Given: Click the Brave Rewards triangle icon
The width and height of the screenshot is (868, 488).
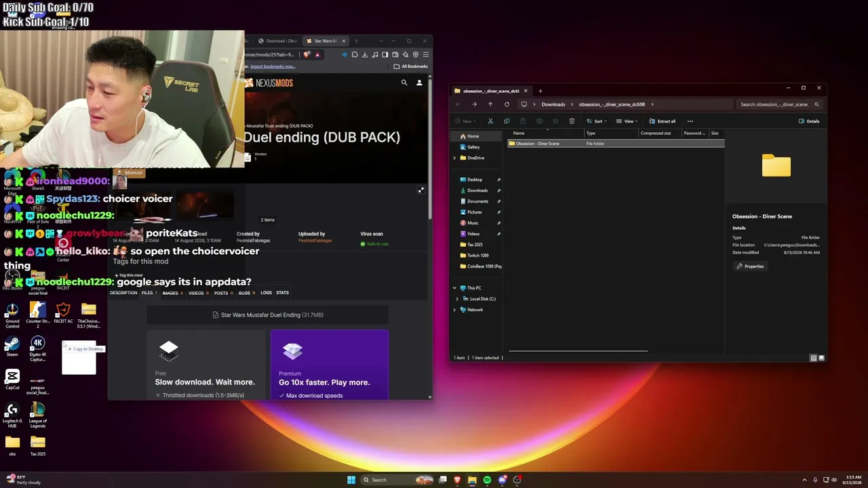Looking at the screenshot, I should pyautogui.click(x=317, y=55).
